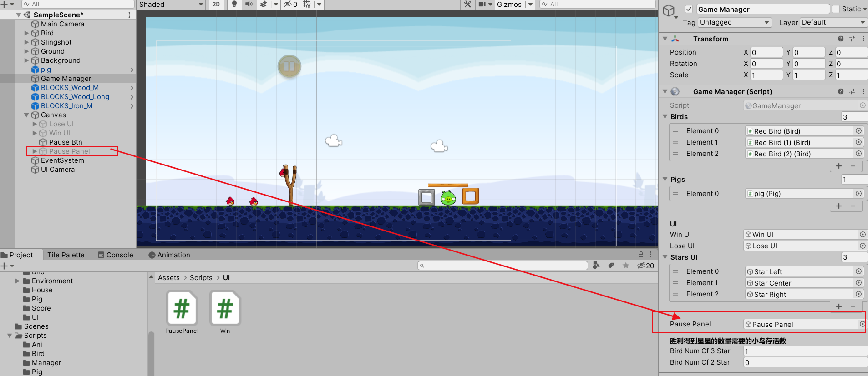Open SampleScene options three-dot menu
The width and height of the screenshot is (868, 376).
[129, 15]
